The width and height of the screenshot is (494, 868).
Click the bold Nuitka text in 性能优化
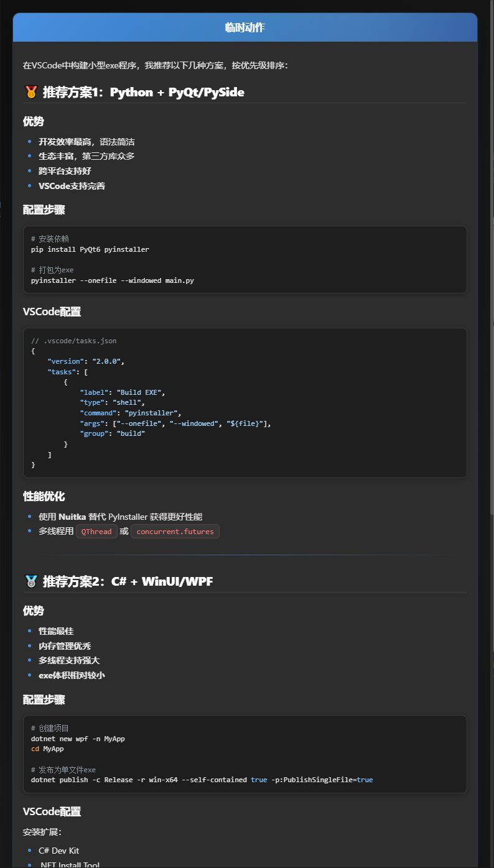pyautogui.click(x=73, y=516)
